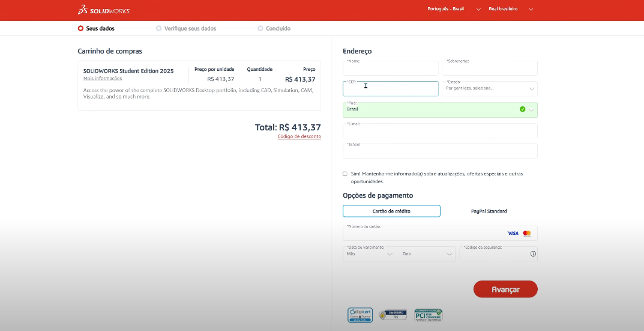Click the green checkmark in País field
The image size is (644, 331).
coord(522,109)
